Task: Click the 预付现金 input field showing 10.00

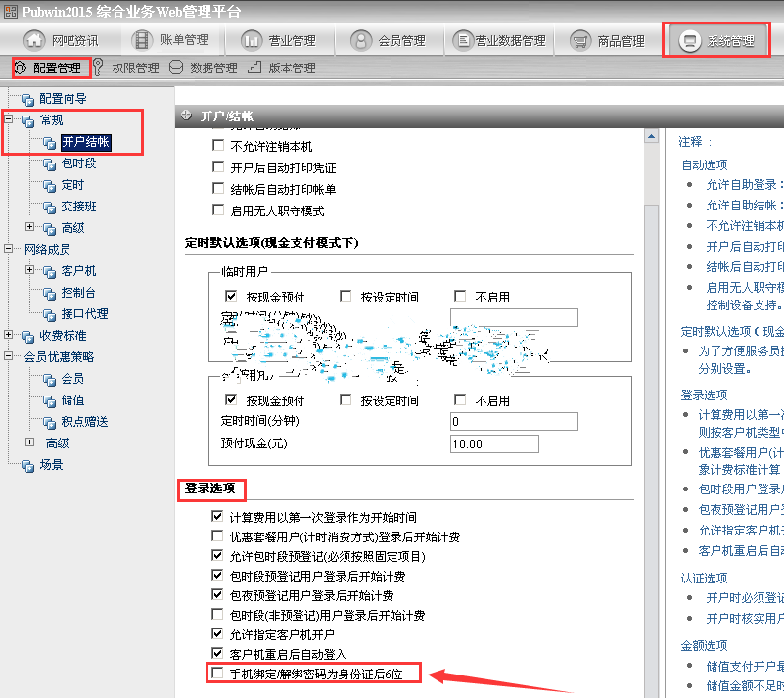Action: click(494, 444)
